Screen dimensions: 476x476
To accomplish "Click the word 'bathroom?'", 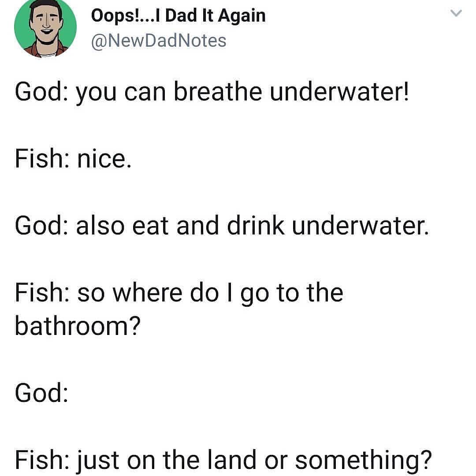I will point(78,325).
